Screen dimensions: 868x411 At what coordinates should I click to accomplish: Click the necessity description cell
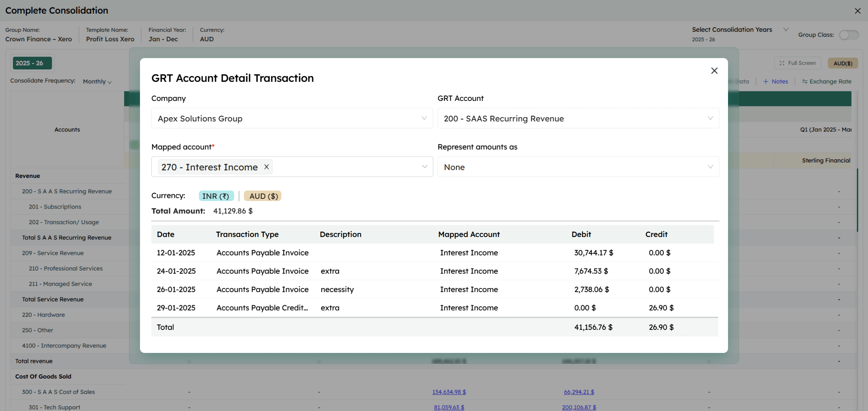(337, 290)
